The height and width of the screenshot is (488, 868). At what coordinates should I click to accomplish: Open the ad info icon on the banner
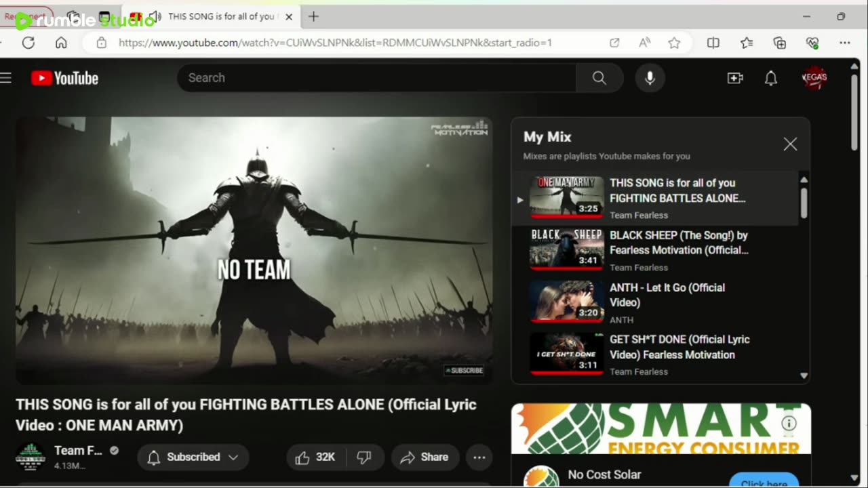[789, 424]
